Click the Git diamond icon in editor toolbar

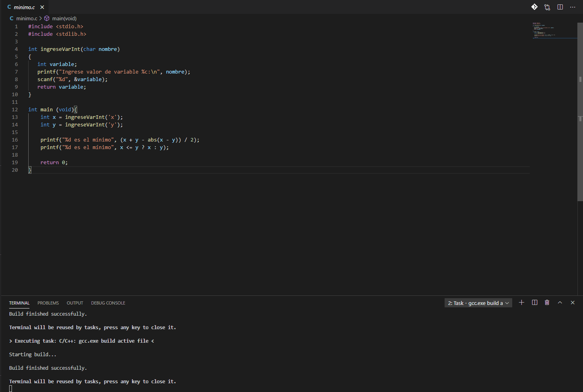click(534, 7)
